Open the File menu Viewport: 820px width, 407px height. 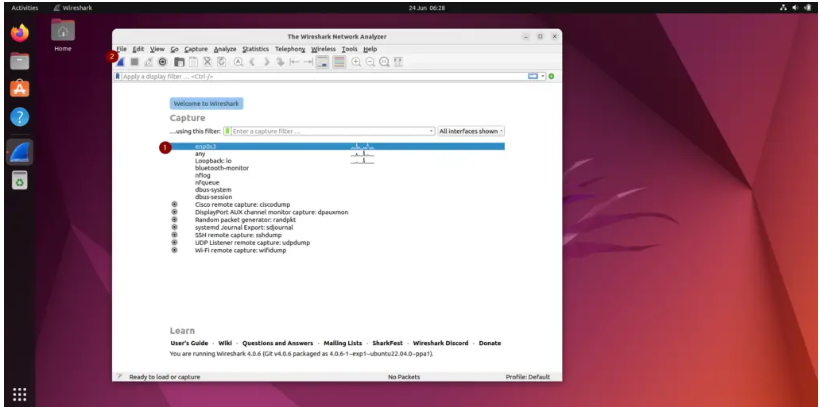point(121,49)
